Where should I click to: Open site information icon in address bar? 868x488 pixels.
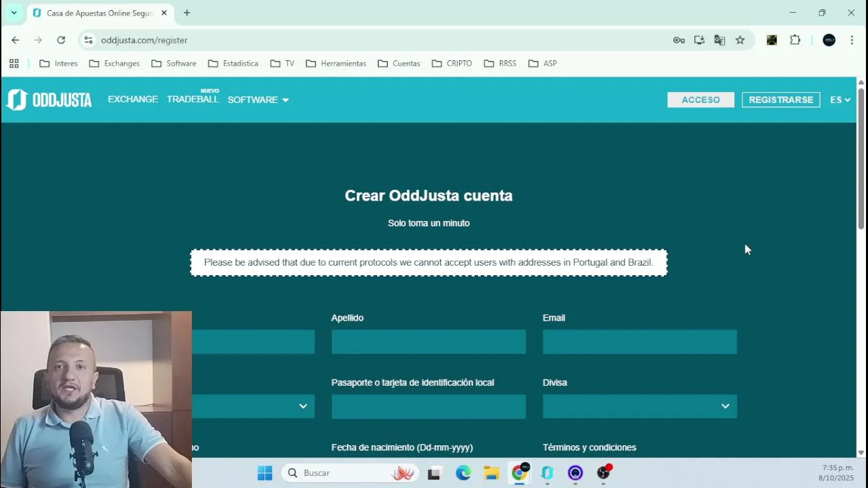pyautogui.click(x=88, y=40)
